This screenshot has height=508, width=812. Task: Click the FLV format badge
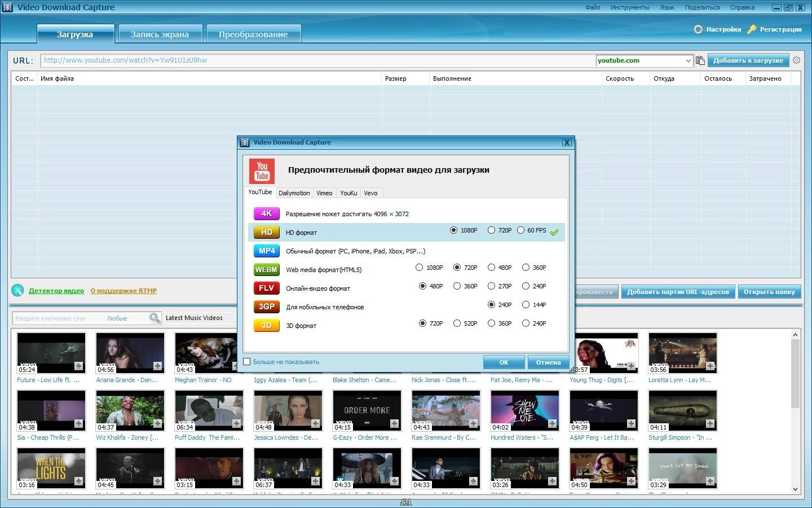pyautogui.click(x=267, y=288)
